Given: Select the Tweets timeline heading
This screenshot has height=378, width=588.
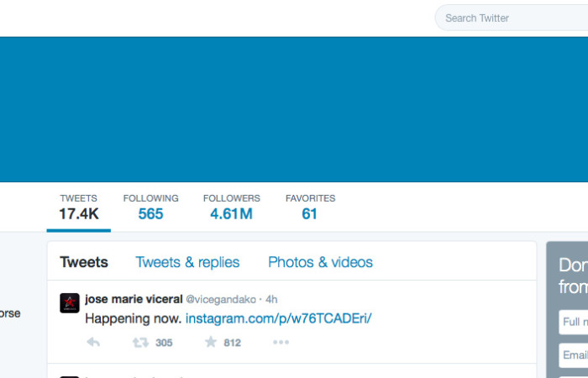Looking at the screenshot, I should pyautogui.click(x=84, y=262).
